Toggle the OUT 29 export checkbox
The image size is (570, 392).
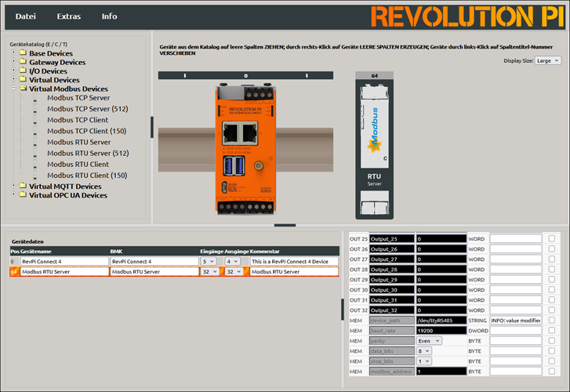552,279
